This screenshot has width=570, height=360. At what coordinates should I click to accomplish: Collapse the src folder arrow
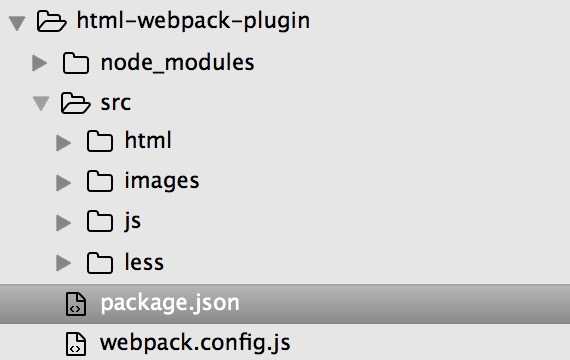(x=41, y=103)
